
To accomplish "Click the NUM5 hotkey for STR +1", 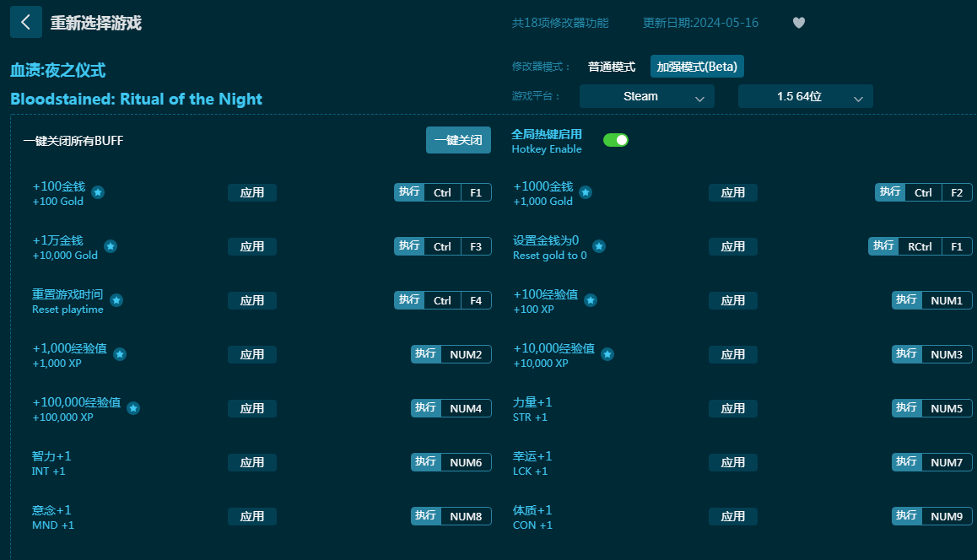I will pyautogui.click(x=932, y=409).
